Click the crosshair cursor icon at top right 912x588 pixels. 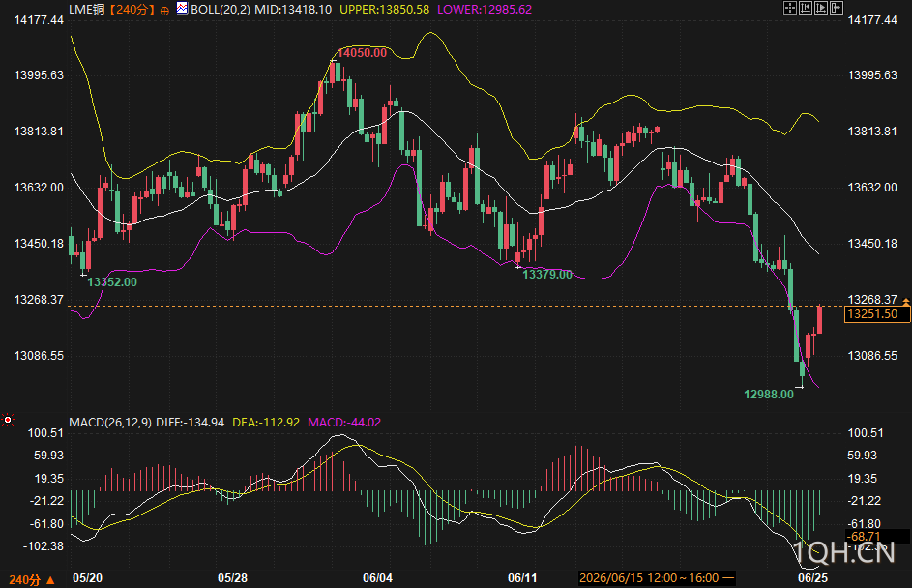790,8
